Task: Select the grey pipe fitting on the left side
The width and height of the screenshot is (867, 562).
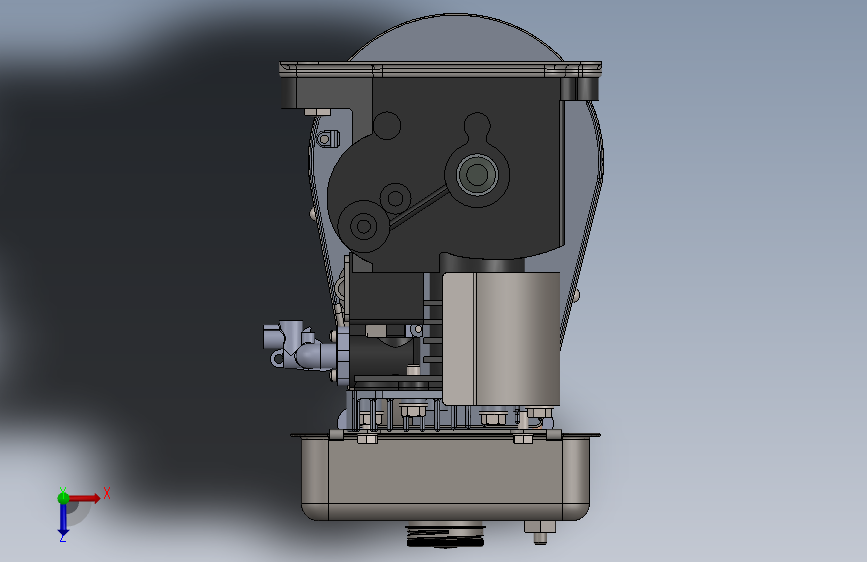Action: tap(299, 346)
